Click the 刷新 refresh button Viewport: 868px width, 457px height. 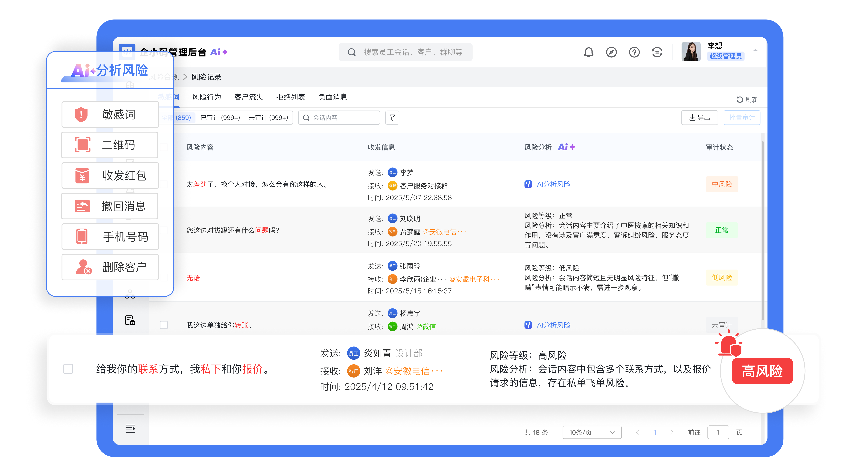747,100
